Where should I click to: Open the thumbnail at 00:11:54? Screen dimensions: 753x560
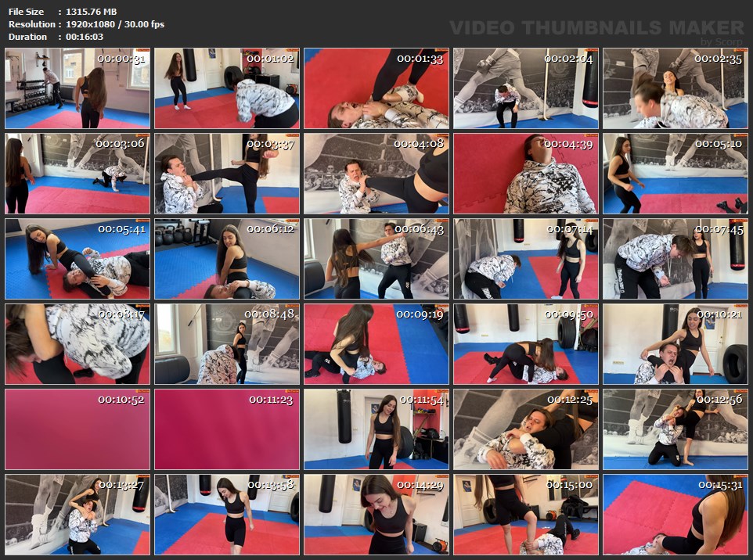(x=376, y=429)
